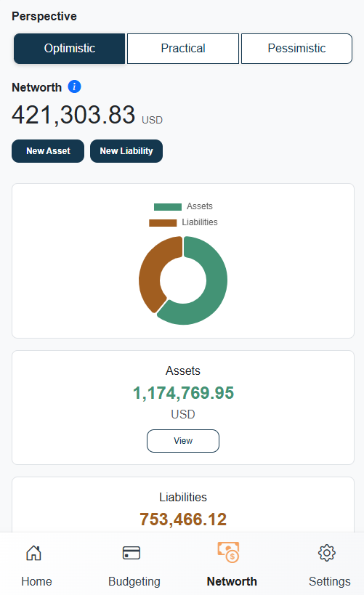
Task: Select the Home tab label
Action: click(x=36, y=581)
